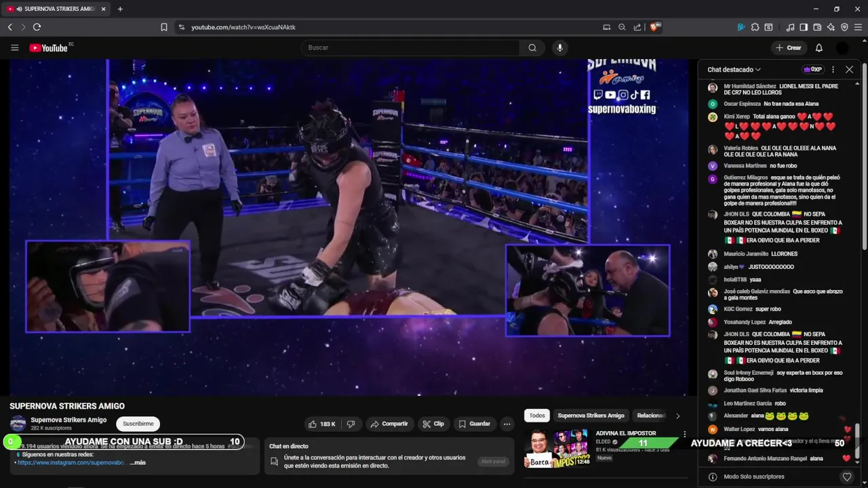The width and height of the screenshot is (868, 488).
Task: Open the Supernova Strikers Amigo channel name
Action: [x=68, y=420]
